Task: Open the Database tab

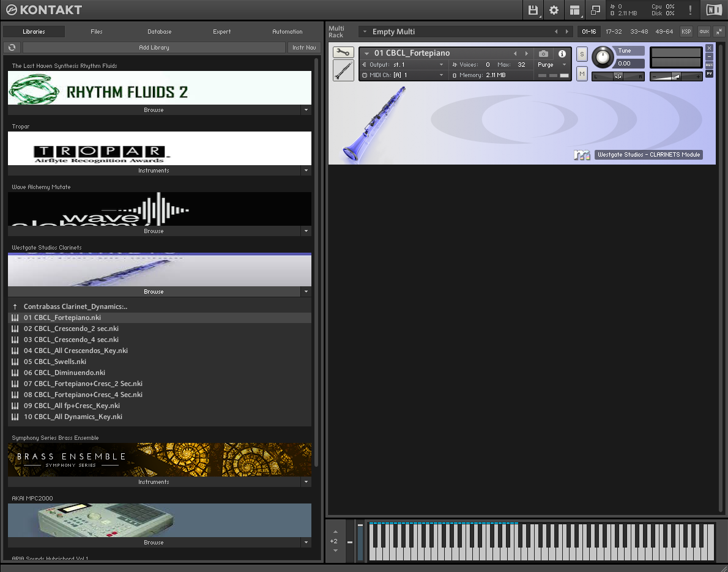Action: 159,32
